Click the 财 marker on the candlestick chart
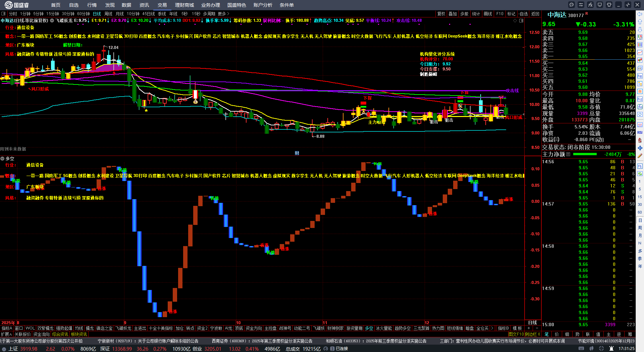This screenshot has width=644, height=352. tap(297, 153)
